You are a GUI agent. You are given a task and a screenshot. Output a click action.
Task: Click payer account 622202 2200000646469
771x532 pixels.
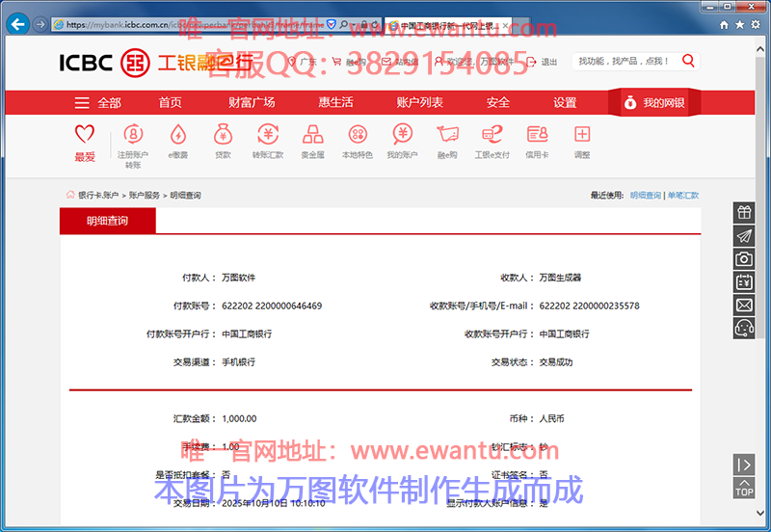point(272,306)
